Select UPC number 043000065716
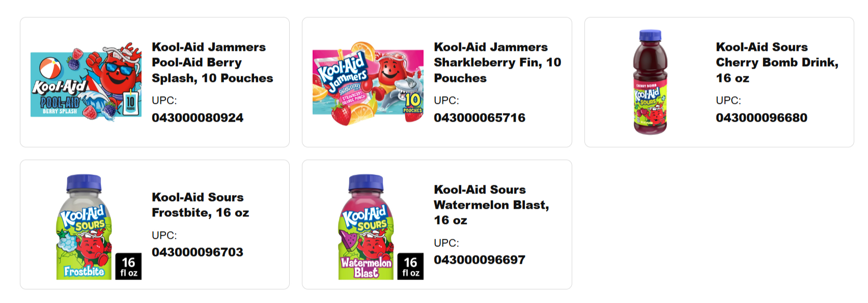Image resolution: width=868 pixels, height=303 pixels. [480, 118]
